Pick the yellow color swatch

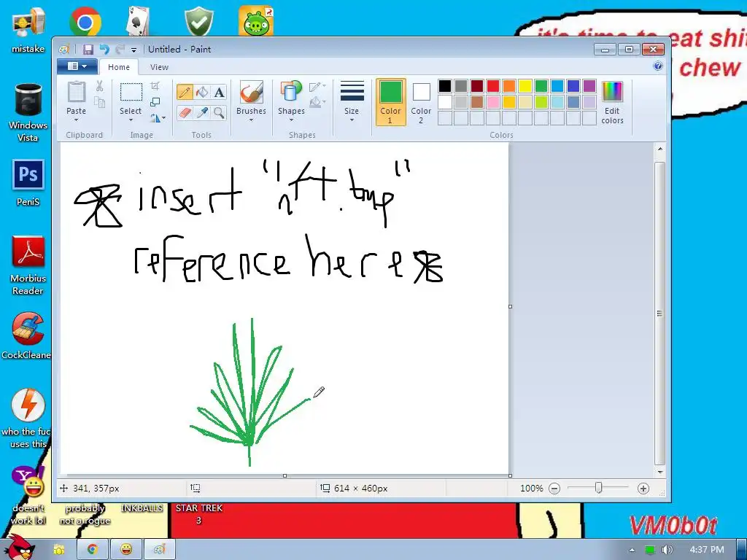point(525,86)
